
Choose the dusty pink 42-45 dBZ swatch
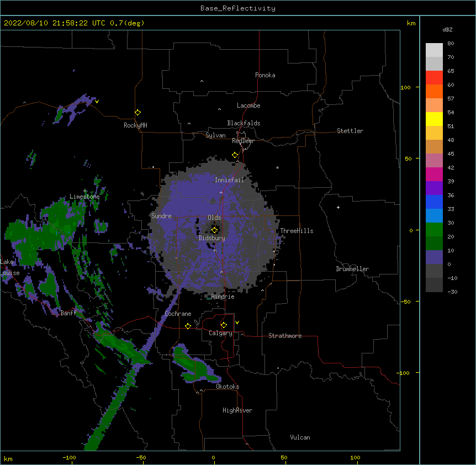[x=434, y=161]
